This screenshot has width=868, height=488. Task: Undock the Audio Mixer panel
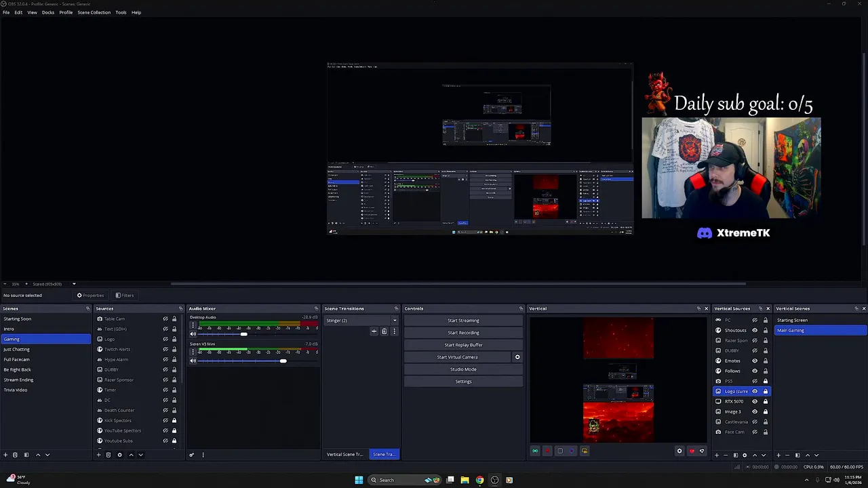pos(315,308)
